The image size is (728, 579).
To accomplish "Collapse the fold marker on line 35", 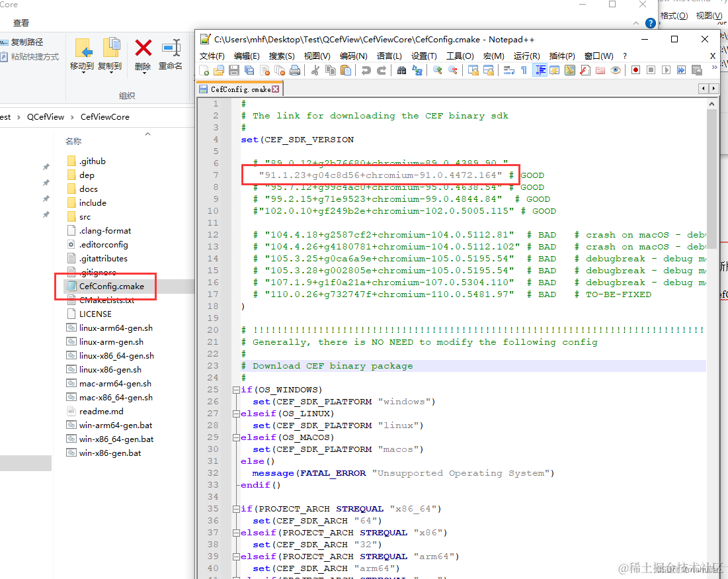I will coord(236,509).
